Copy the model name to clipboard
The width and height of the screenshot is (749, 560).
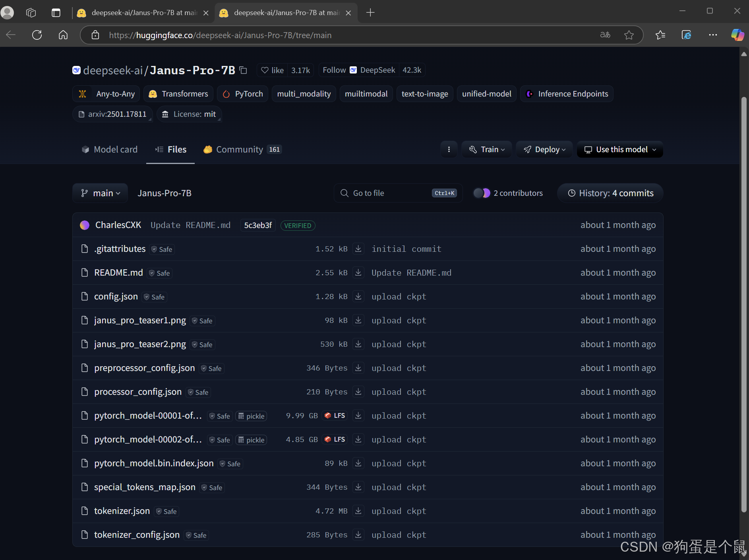pos(244,70)
